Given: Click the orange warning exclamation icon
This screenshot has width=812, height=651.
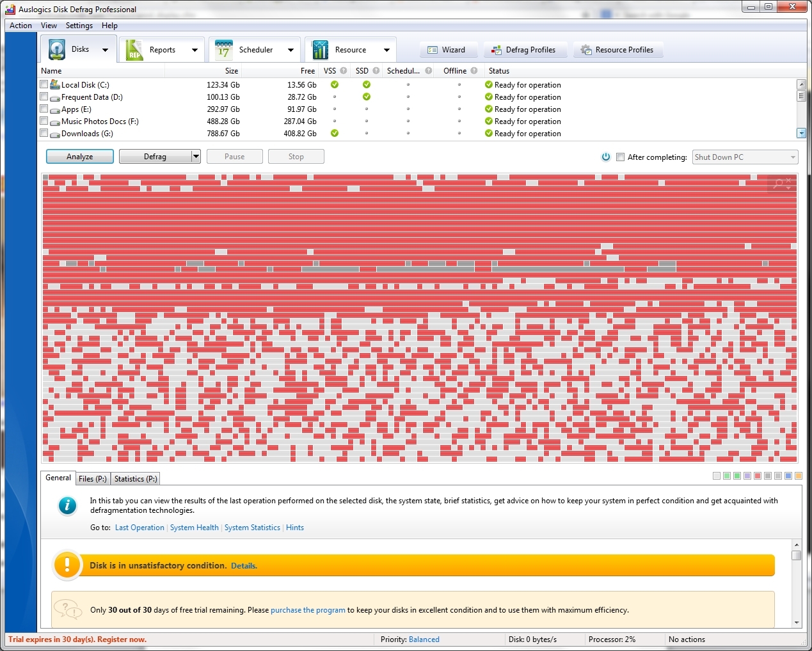Looking at the screenshot, I should pos(67,565).
